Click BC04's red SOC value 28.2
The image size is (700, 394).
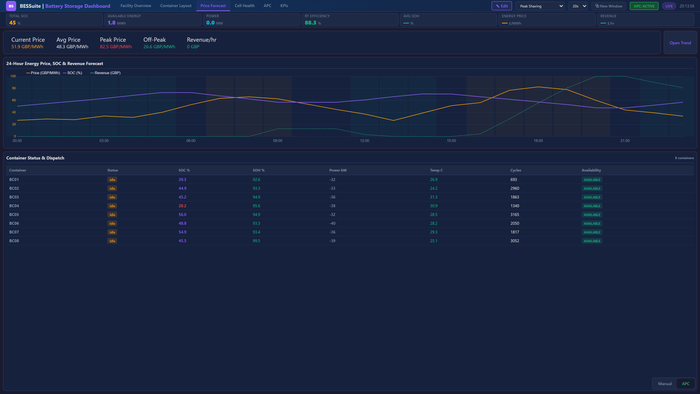pyautogui.click(x=182, y=206)
